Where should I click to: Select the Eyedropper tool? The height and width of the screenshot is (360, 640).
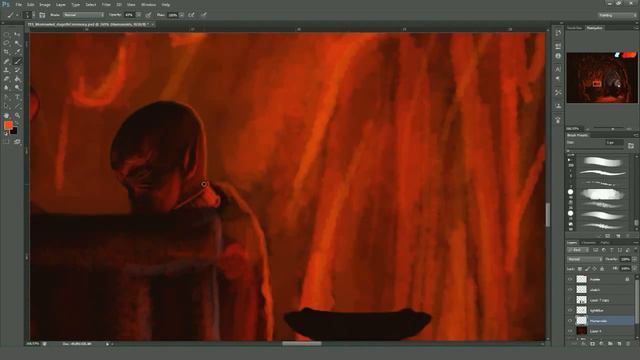pyautogui.click(x=17, y=52)
